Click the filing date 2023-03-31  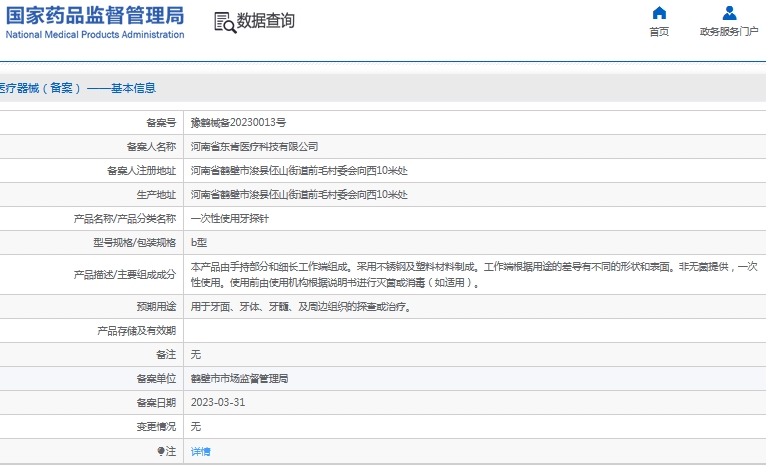[x=218, y=402]
